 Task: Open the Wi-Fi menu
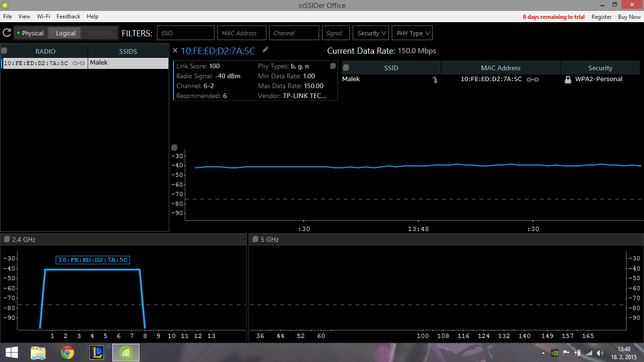(x=43, y=16)
